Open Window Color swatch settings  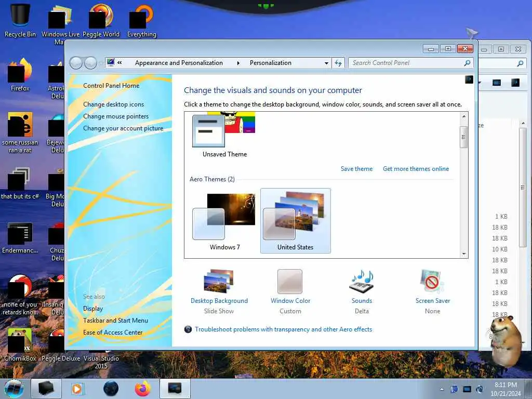tap(290, 281)
